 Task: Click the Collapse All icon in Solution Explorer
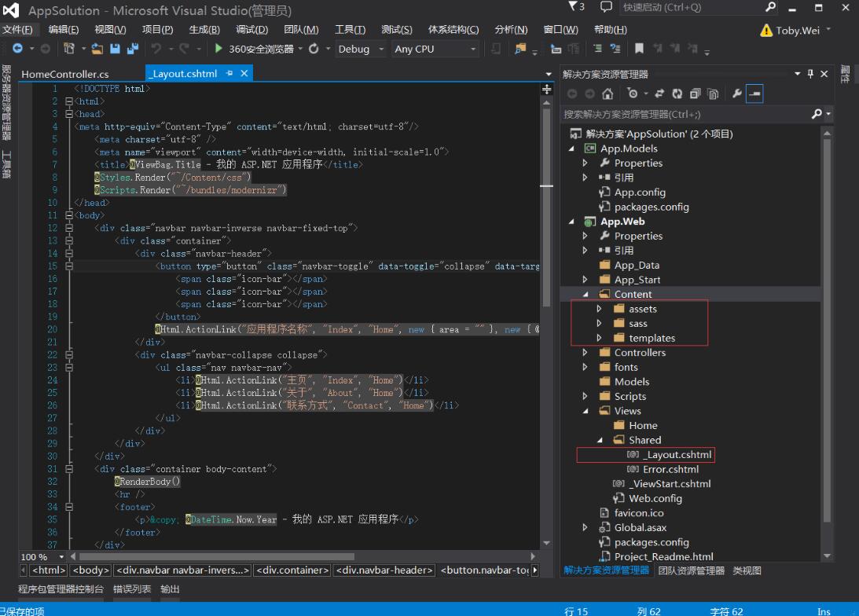(x=694, y=94)
